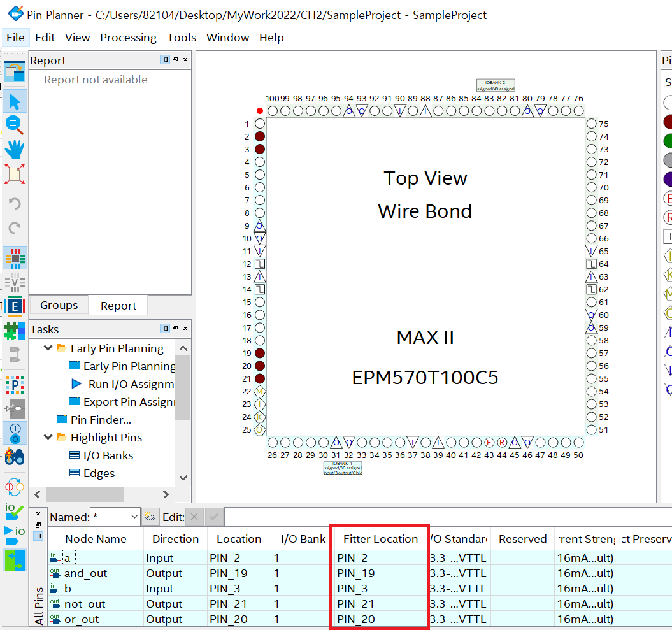Image resolution: width=672 pixels, height=630 pixels.
Task: Click the play io toolbar icon
Action: point(15,535)
